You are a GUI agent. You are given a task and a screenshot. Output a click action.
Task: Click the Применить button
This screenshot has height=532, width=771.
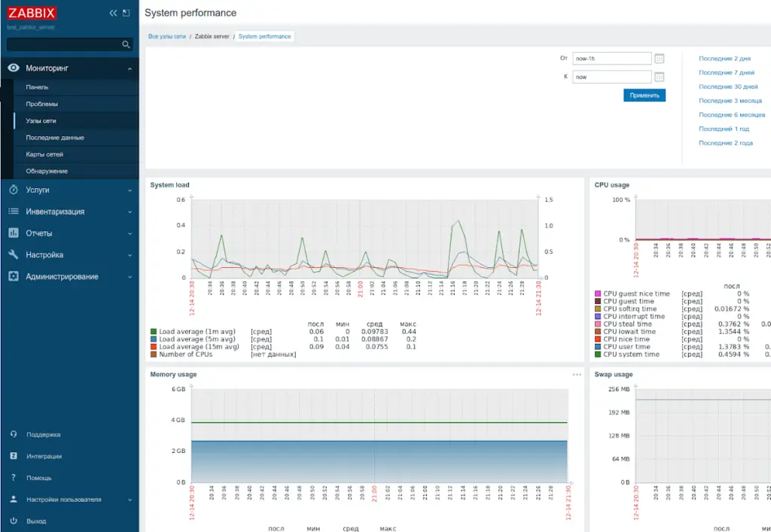coord(645,96)
